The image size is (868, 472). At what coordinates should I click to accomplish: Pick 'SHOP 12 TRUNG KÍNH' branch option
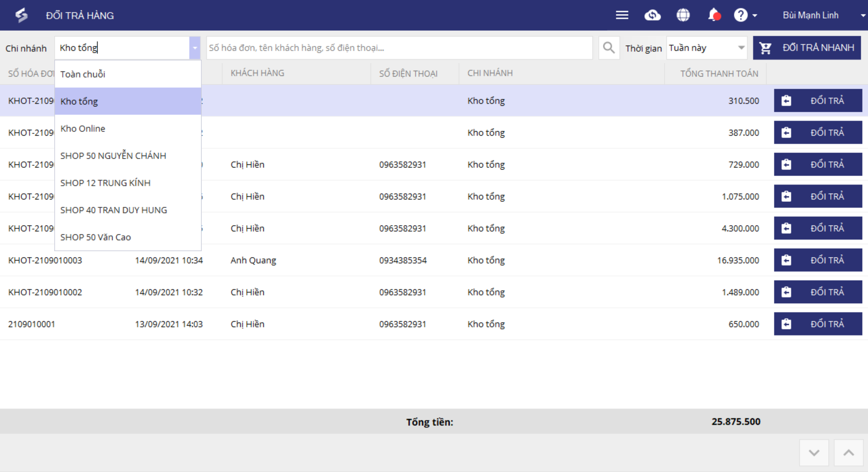(x=128, y=183)
